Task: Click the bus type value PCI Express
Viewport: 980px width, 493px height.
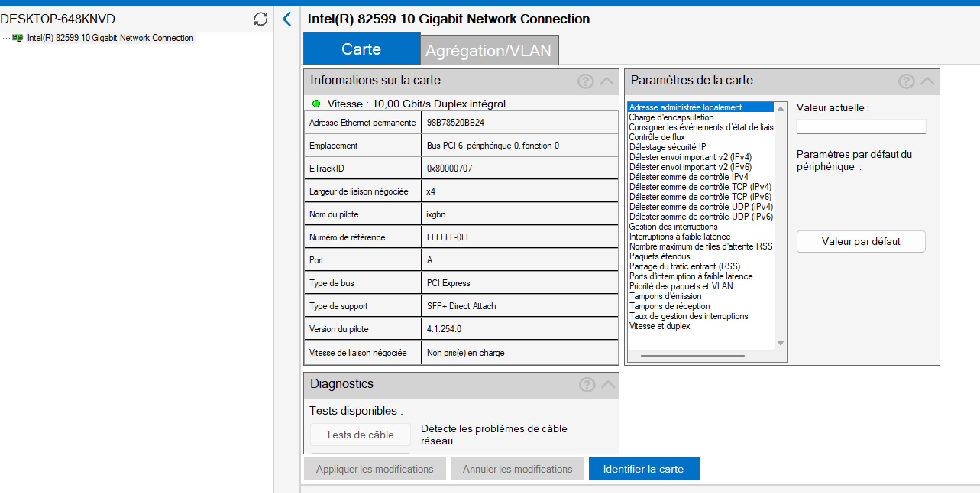Action: pyautogui.click(x=448, y=283)
